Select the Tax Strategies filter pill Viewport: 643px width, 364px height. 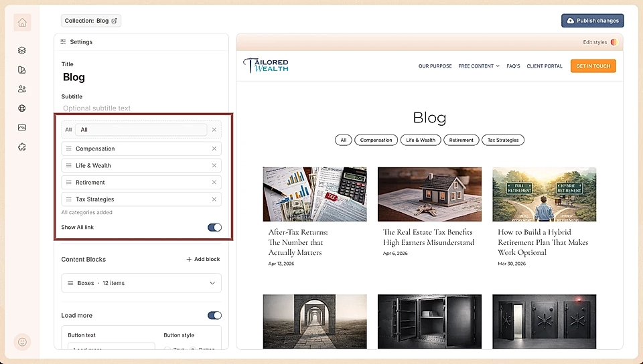pyautogui.click(x=503, y=140)
